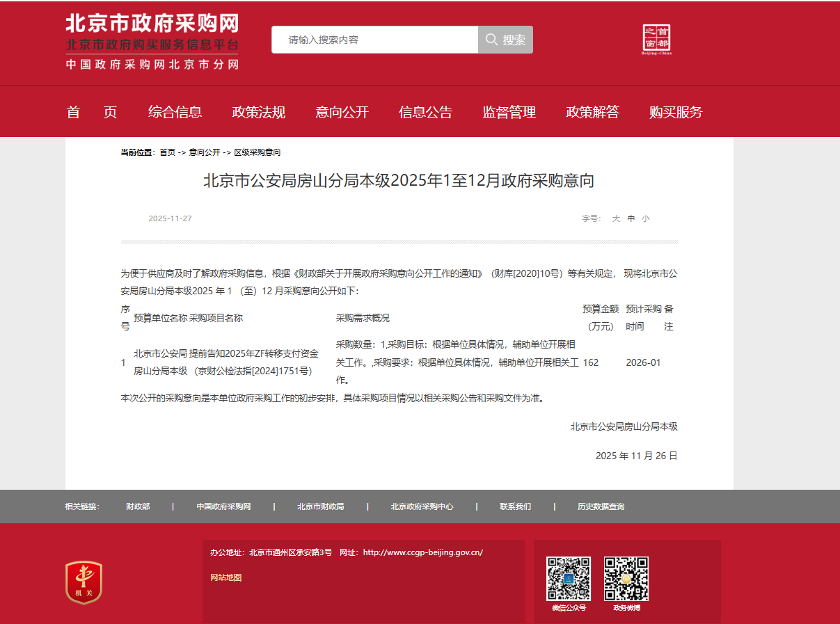Open the 网站地图 site map link

(226, 577)
